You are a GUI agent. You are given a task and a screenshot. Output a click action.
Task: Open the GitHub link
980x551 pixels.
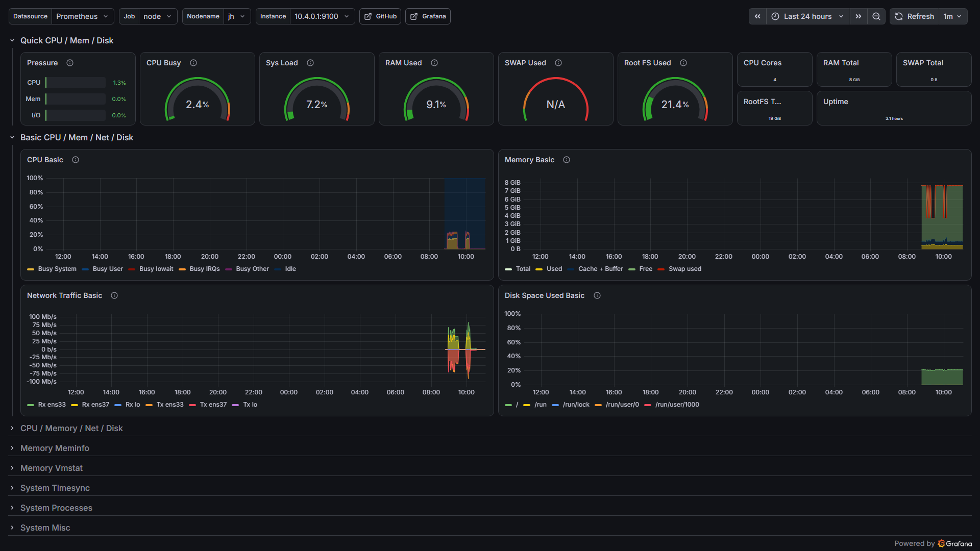(380, 16)
